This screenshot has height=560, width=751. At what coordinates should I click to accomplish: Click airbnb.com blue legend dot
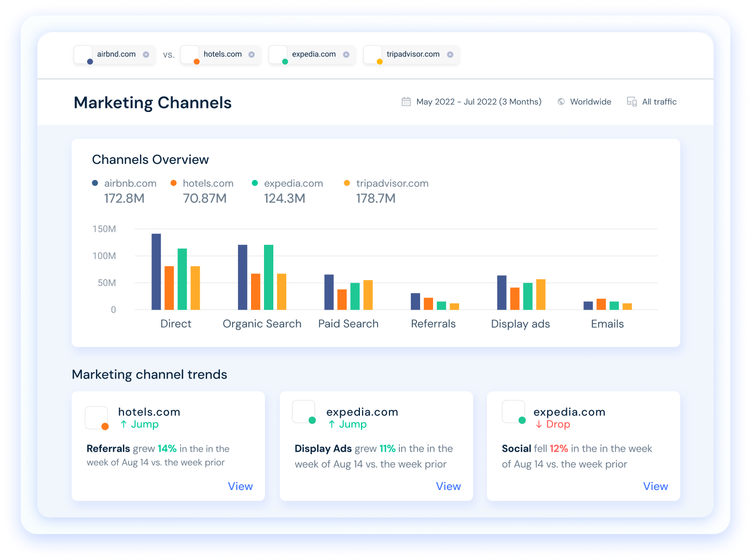tap(95, 183)
